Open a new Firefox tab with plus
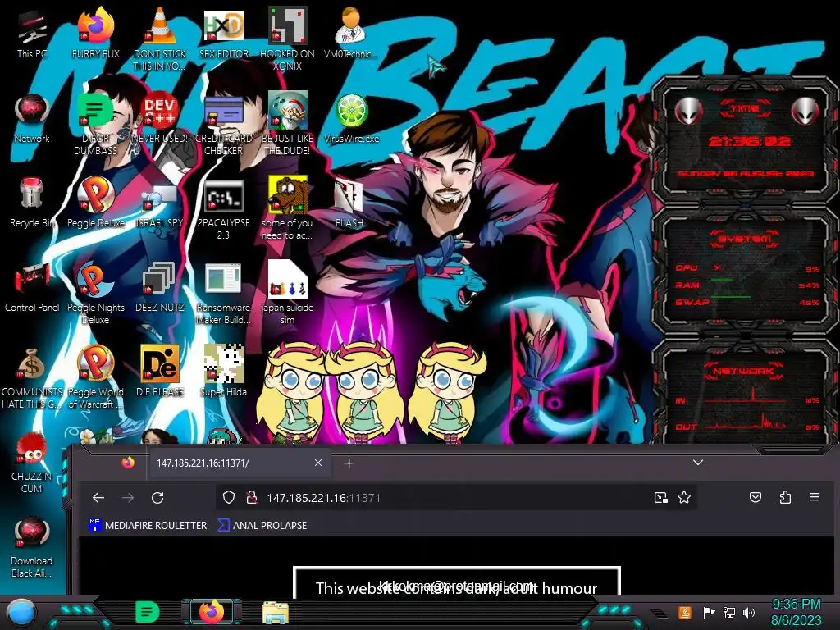Image resolution: width=840 pixels, height=630 pixels. 349,463
